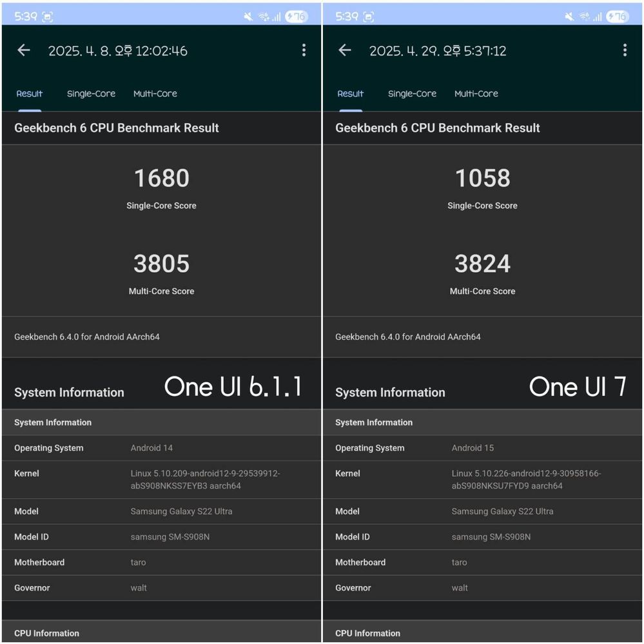Tap back arrow in One UI 7 screenshot

[345, 50]
